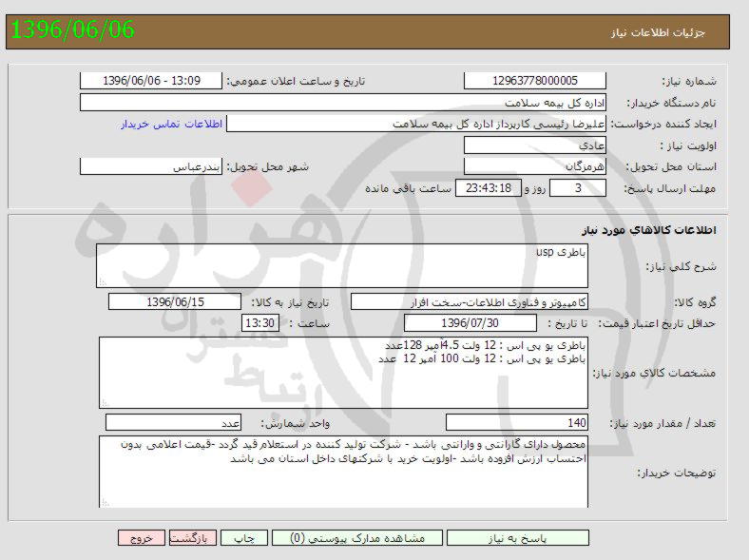Click 'تاریخ و ساعت اعلان عمومی:' label
749x560 pixels.
coord(296,81)
